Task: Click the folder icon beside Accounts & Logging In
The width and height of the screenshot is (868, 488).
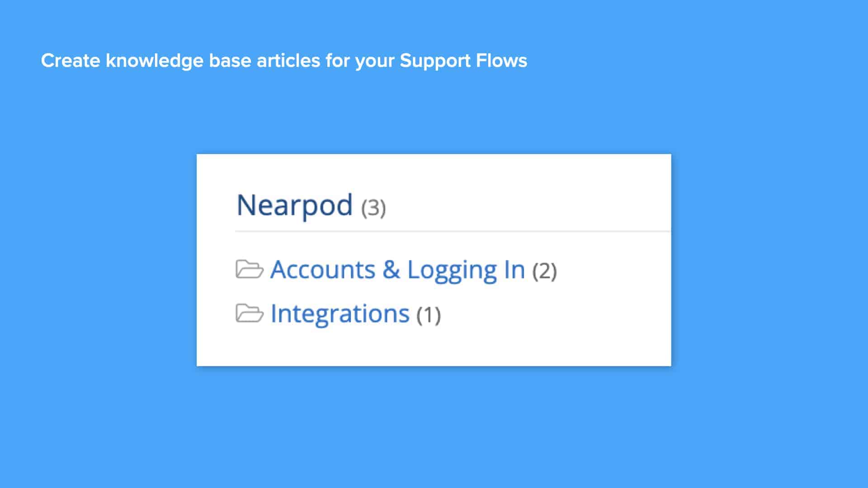Action: click(250, 270)
